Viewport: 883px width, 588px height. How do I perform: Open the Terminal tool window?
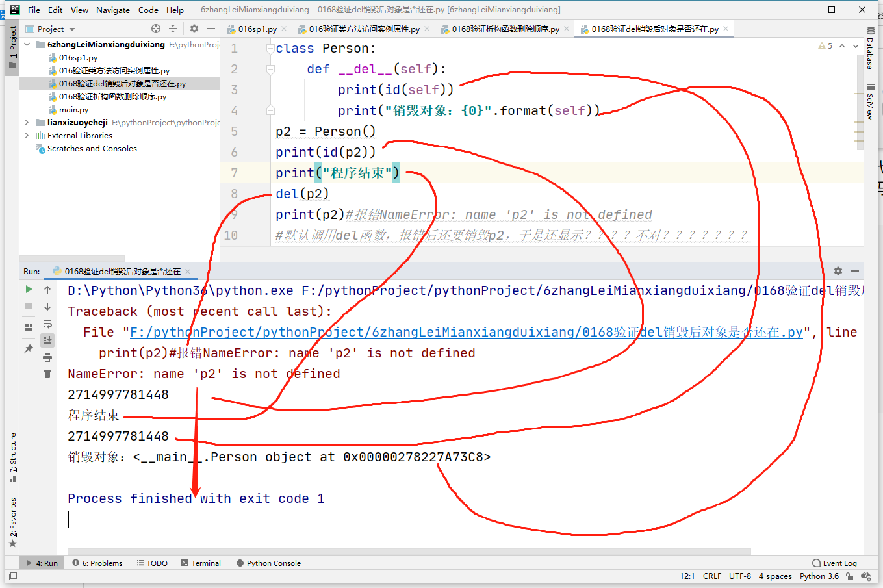(201, 563)
